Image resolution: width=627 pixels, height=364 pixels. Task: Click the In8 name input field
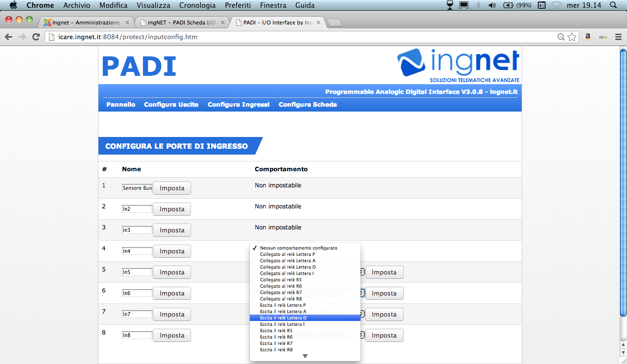click(x=137, y=336)
